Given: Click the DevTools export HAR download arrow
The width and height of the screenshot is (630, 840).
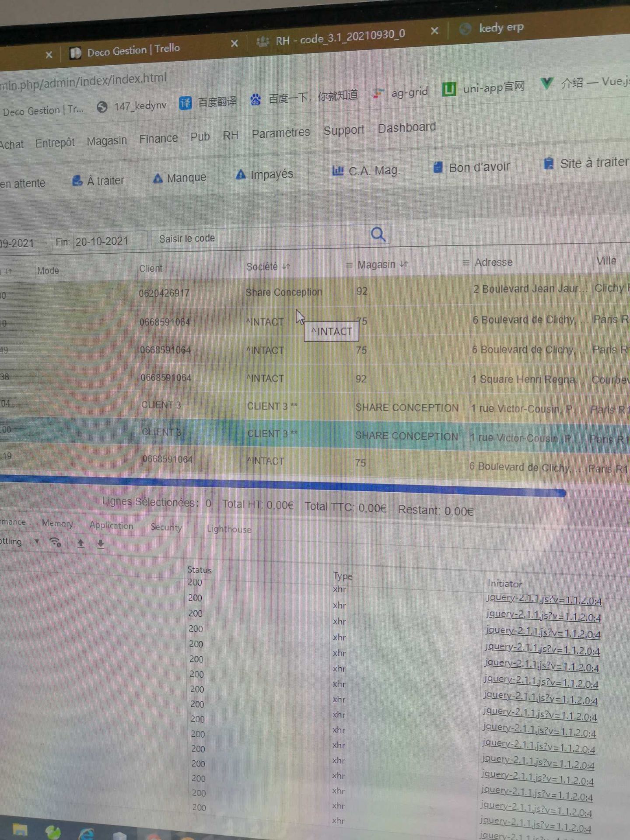Looking at the screenshot, I should (x=101, y=544).
